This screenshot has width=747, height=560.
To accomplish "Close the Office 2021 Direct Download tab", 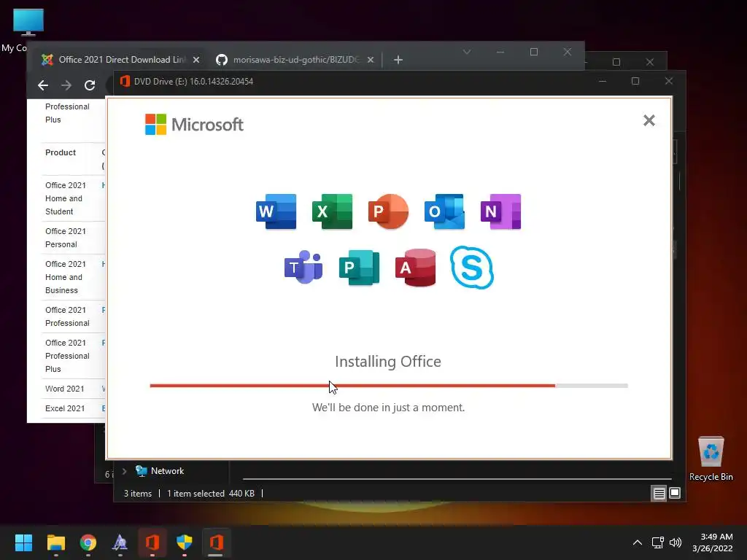I will coord(196,60).
